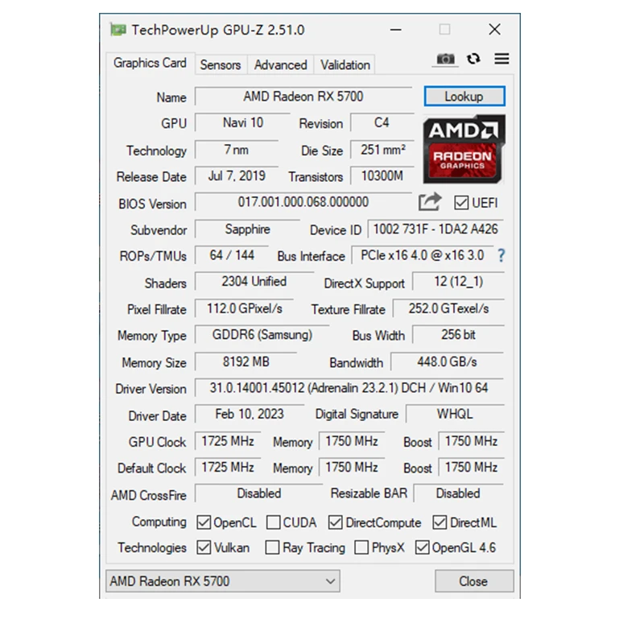Click the Technology value 7 nm
644x644 pixels.
pyautogui.click(x=237, y=150)
